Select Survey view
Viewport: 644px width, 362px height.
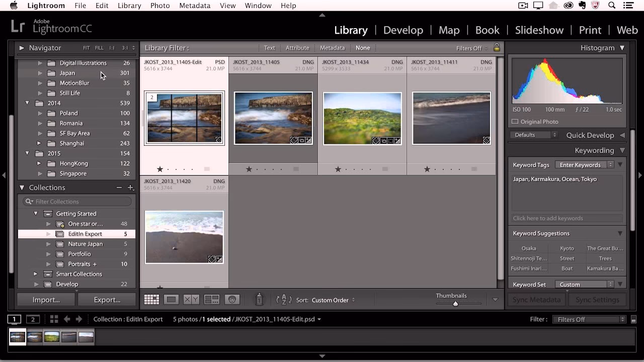click(x=212, y=299)
